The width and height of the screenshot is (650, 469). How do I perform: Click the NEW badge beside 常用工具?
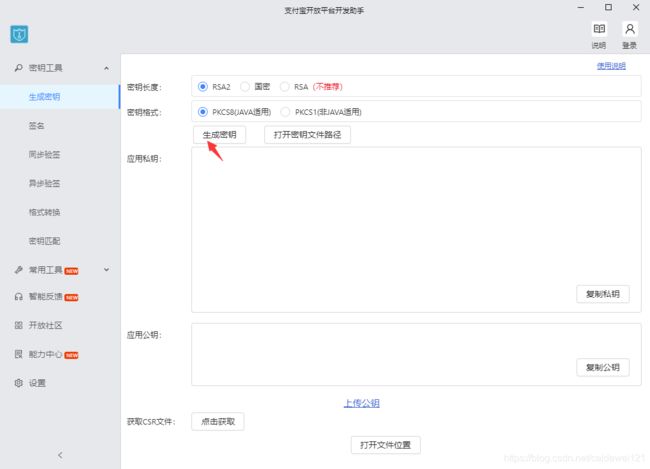72,271
